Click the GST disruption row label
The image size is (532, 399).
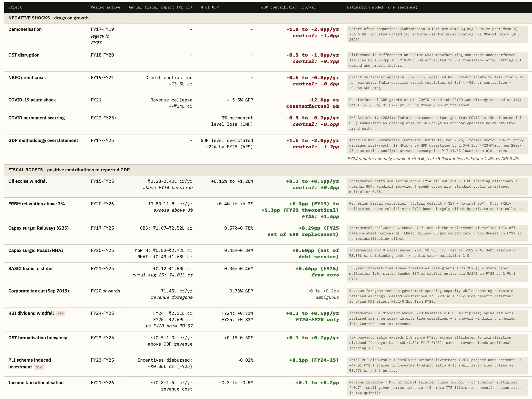[x=24, y=55]
